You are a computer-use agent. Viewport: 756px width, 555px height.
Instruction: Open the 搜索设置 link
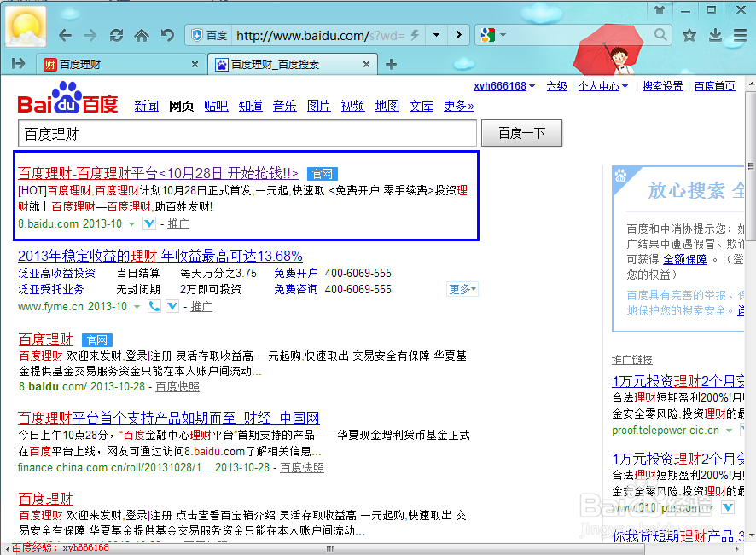coord(663,86)
